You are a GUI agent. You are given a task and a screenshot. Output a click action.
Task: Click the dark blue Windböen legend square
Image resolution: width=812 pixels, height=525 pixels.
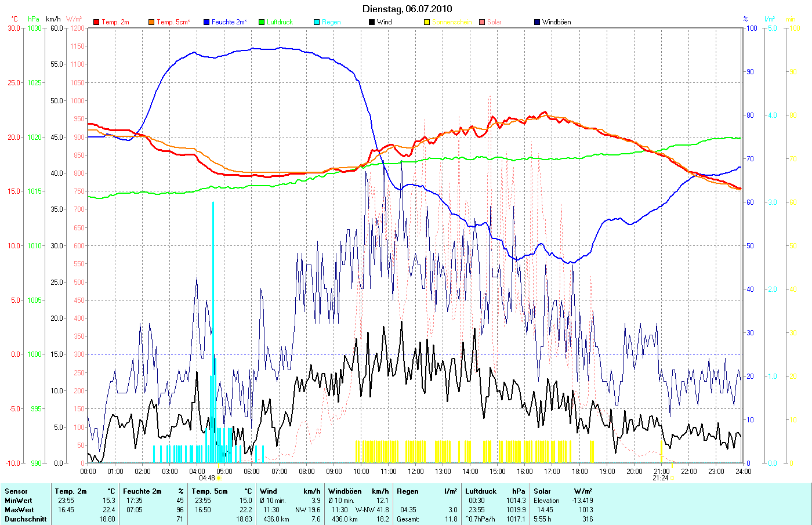tap(537, 22)
